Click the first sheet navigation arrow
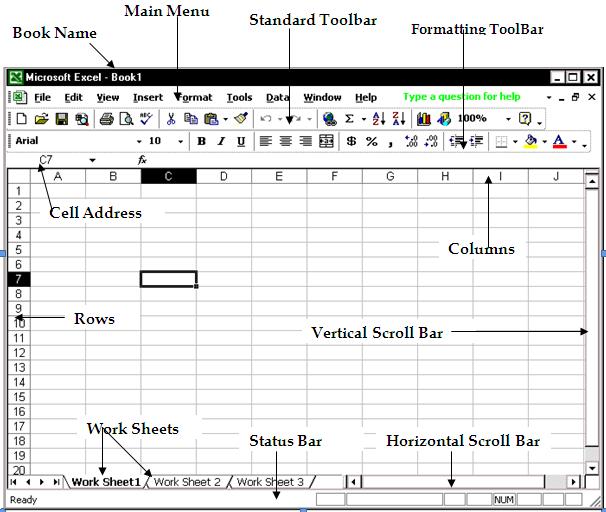This screenshot has width=606, height=512. coord(14,482)
